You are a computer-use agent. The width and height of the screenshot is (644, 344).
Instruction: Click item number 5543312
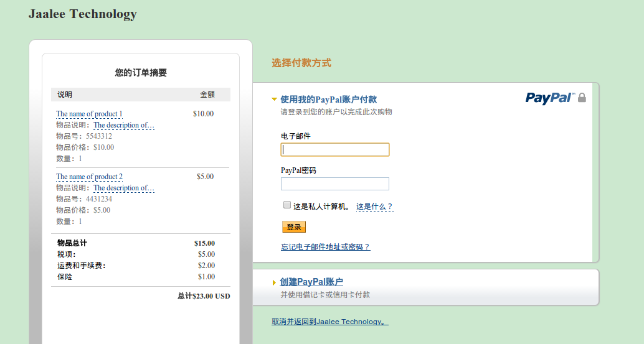tap(99, 136)
